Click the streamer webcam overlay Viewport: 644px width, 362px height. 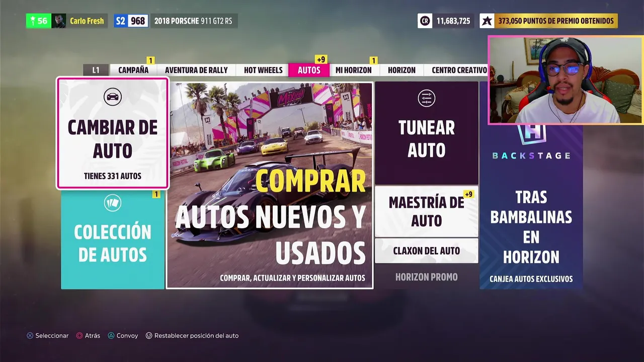tap(566, 79)
